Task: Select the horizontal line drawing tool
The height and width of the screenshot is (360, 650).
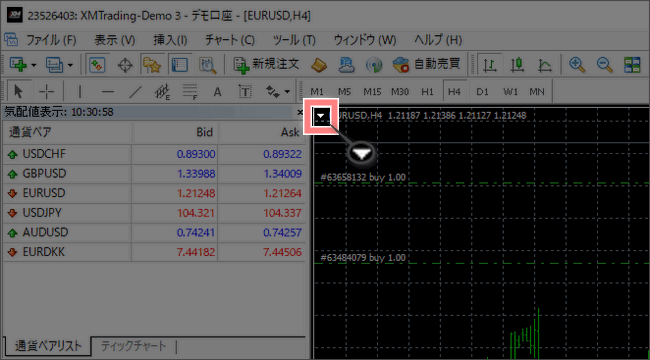Action: coord(108,92)
